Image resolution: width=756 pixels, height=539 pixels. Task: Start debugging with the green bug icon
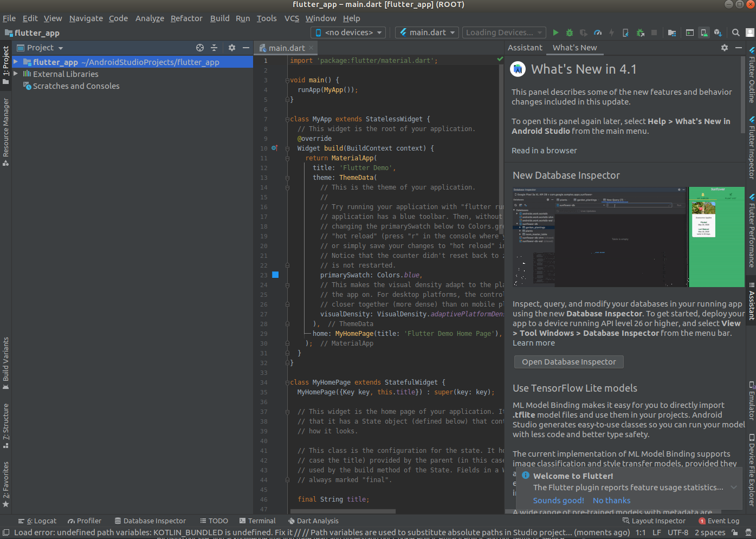[570, 33]
